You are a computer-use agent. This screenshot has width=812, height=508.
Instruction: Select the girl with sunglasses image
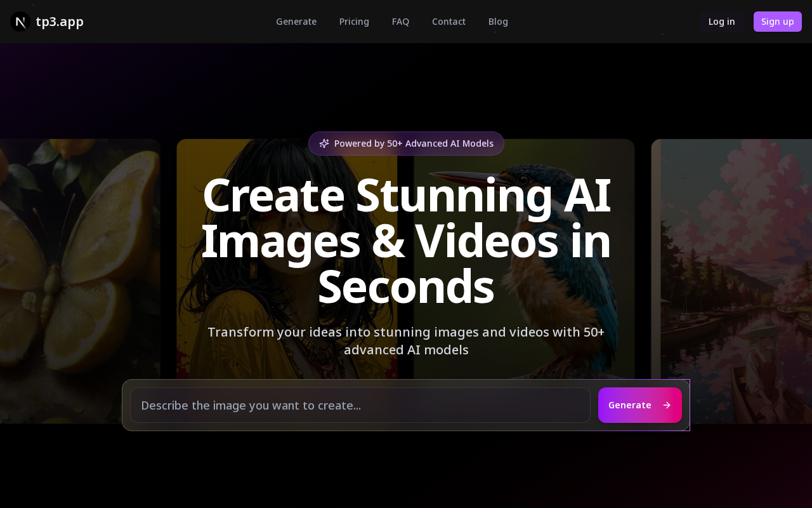(287, 281)
